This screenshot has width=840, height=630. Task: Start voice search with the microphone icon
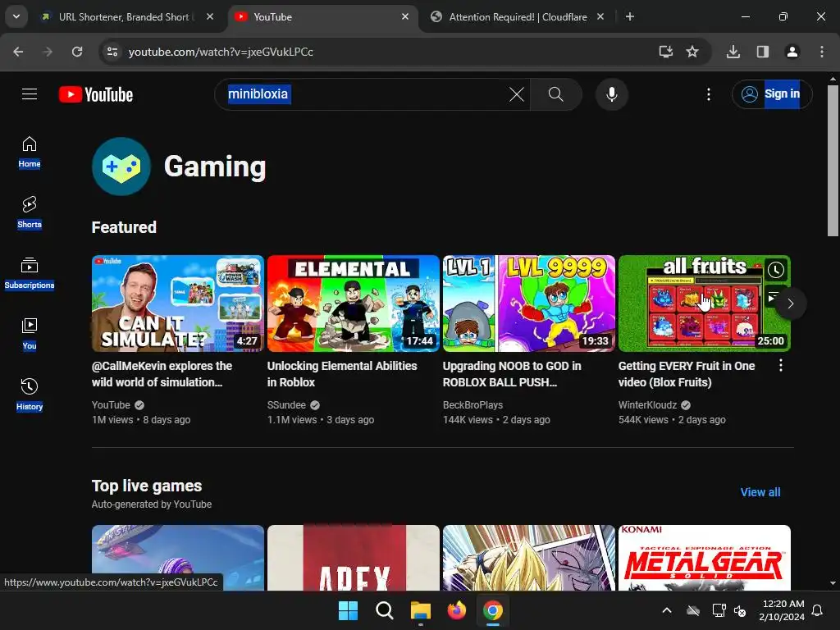[611, 94]
